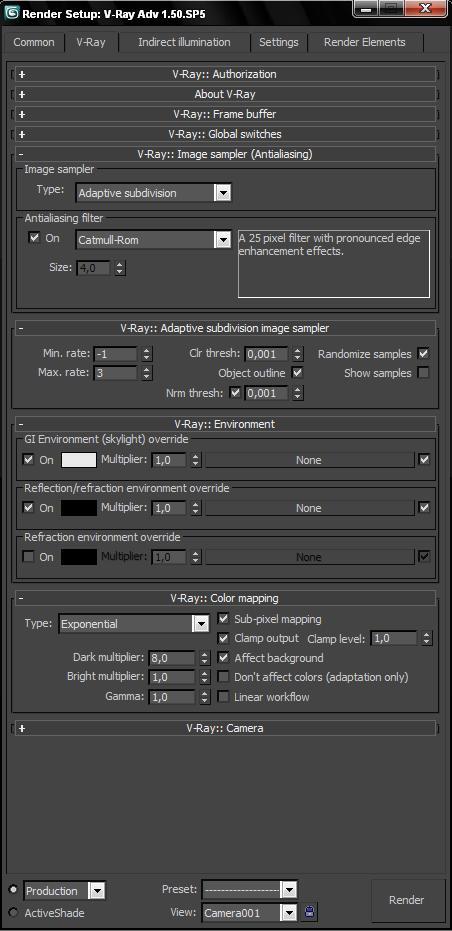This screenshot has height=931, width=452.
Task: Click the Max. rate value field
Action: pos(115,373)
